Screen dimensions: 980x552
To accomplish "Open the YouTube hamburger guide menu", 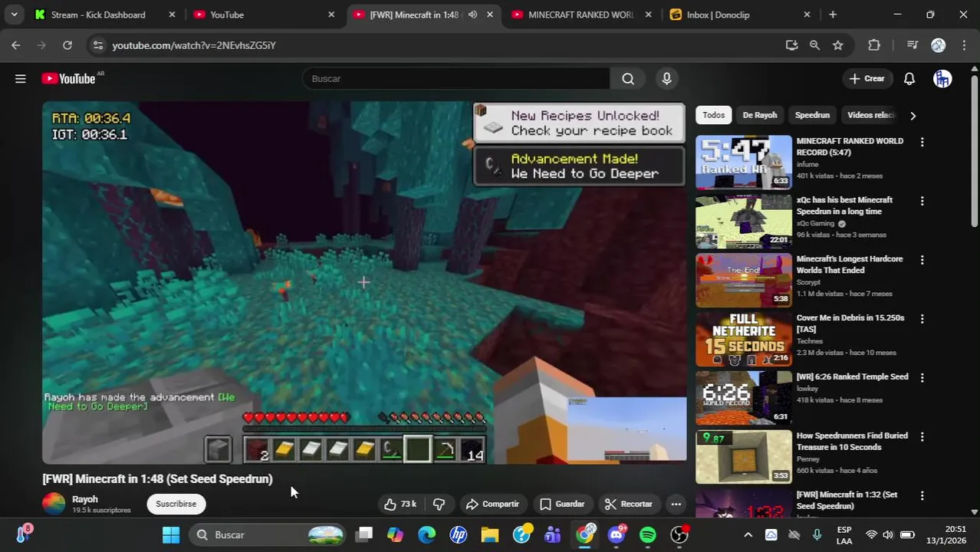I will coord(21,78).
